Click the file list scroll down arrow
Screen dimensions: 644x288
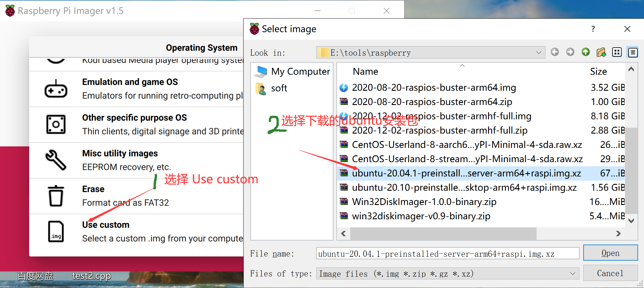tap(631, 221)
